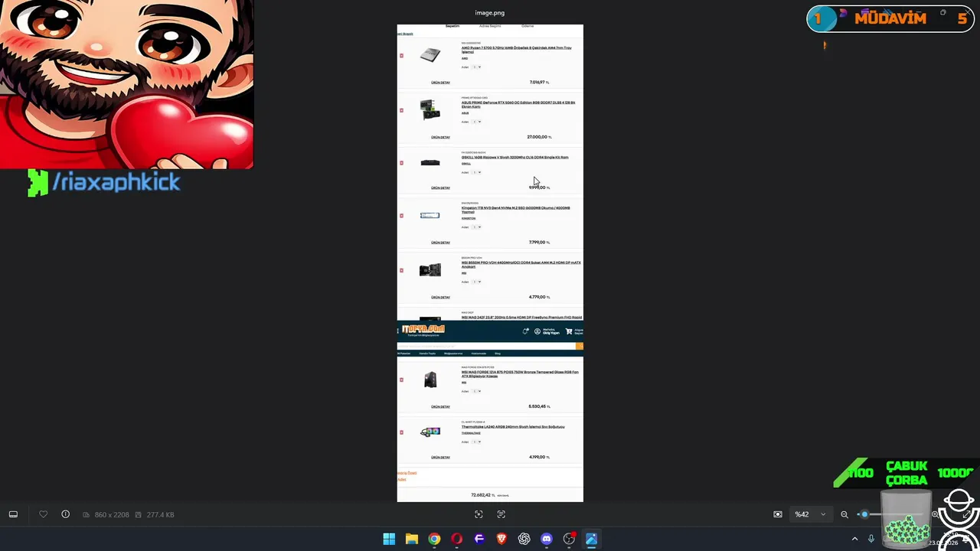This screenshot has width=980, height=551.
Task: Open quantity dropdown for Kingston NV3 SSD
Action: [x=476, y=227]
